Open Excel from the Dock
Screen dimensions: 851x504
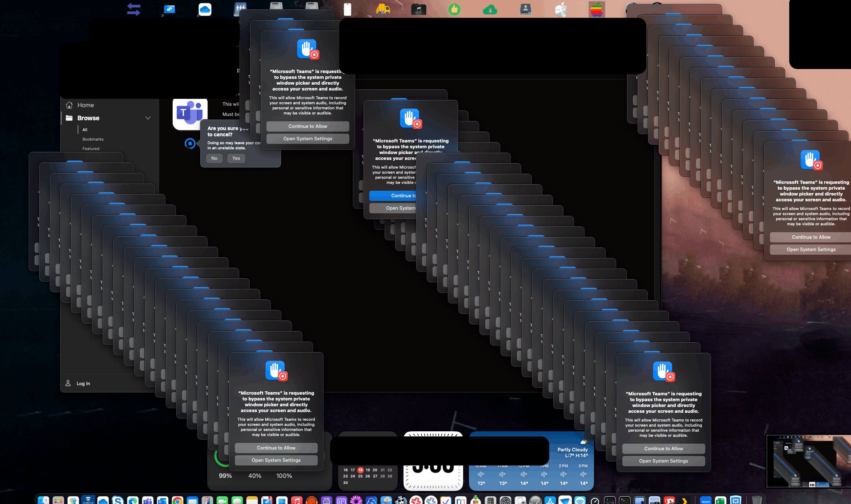coord(720,500)
